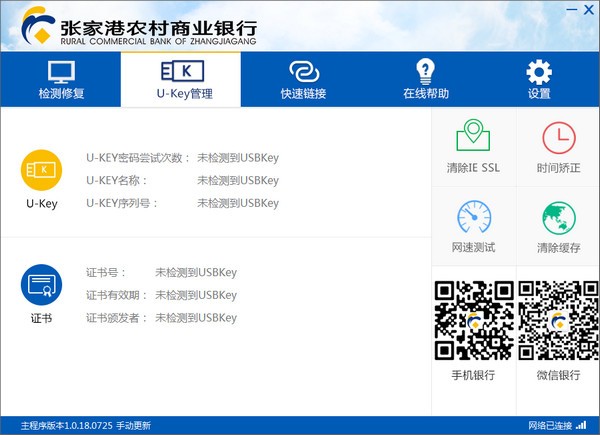Click the network signal bars icon
600x435 pixels.
click(581, 425)
